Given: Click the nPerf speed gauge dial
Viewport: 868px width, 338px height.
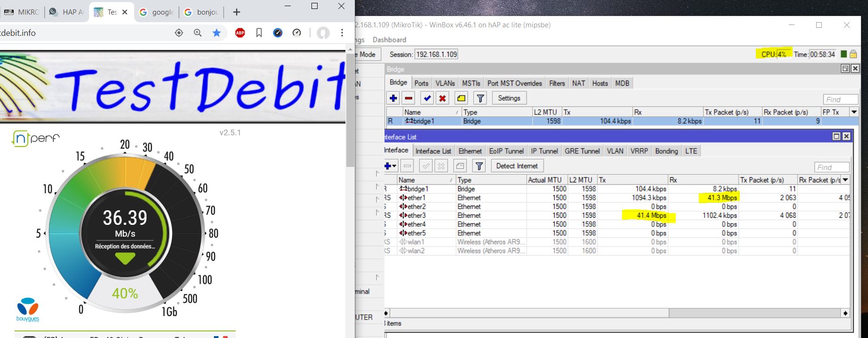Looking at the screenshot, I should tap(125, 233).
